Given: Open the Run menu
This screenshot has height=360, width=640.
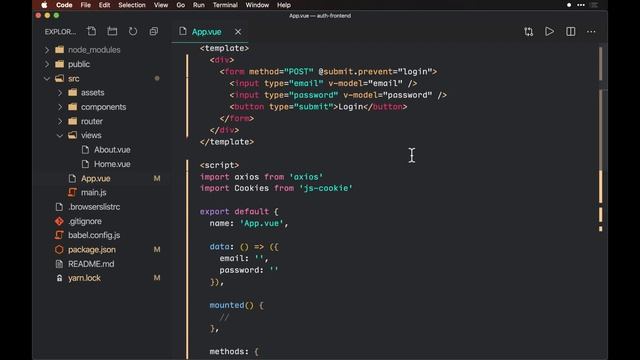Looking at the screenshot, I should 199,5.
